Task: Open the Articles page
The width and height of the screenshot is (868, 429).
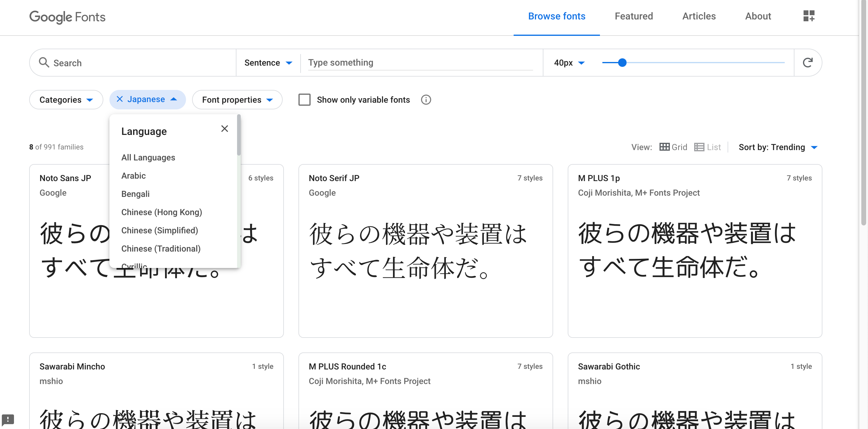Action: click(x=699, y=16)
